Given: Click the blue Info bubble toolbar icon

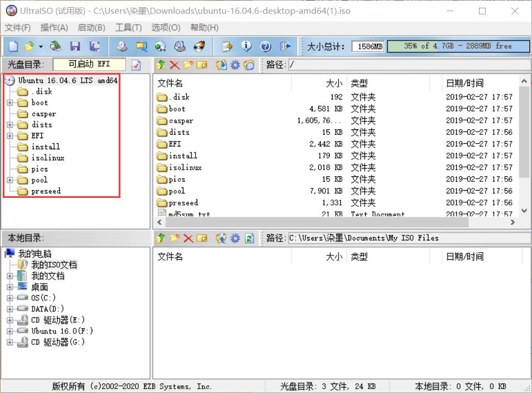Looking at the screenshot, I should click(x=246, y=46).
